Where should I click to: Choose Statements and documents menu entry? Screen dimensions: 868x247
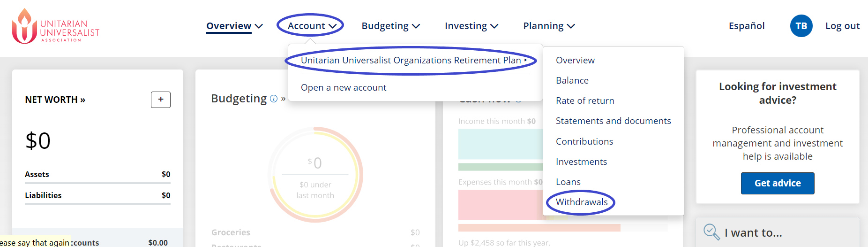point(613,121)
